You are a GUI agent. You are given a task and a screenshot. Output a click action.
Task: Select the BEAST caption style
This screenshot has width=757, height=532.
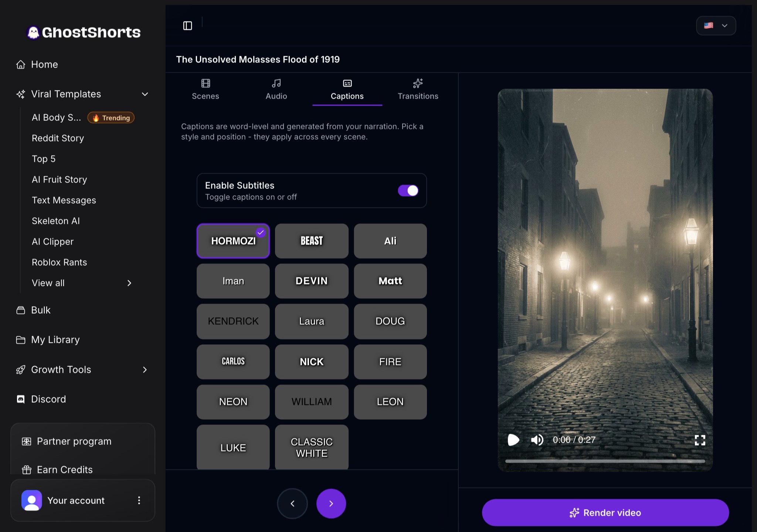tap(312, 241)
